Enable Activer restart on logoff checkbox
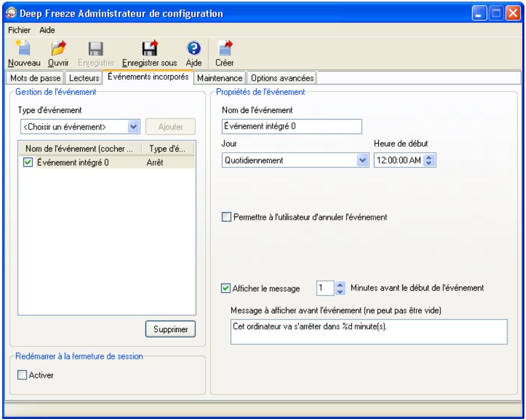526x420 pixels. (x=22, y=375)
